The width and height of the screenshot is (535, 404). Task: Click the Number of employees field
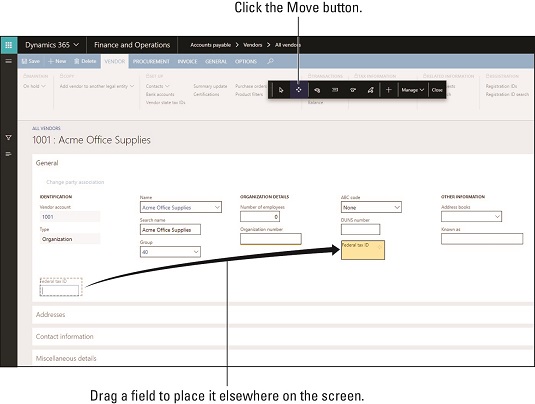tap(260, 217)
